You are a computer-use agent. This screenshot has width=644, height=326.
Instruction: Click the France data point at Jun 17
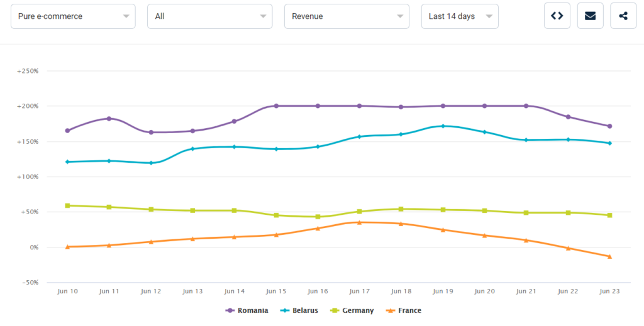click(359, 222)
